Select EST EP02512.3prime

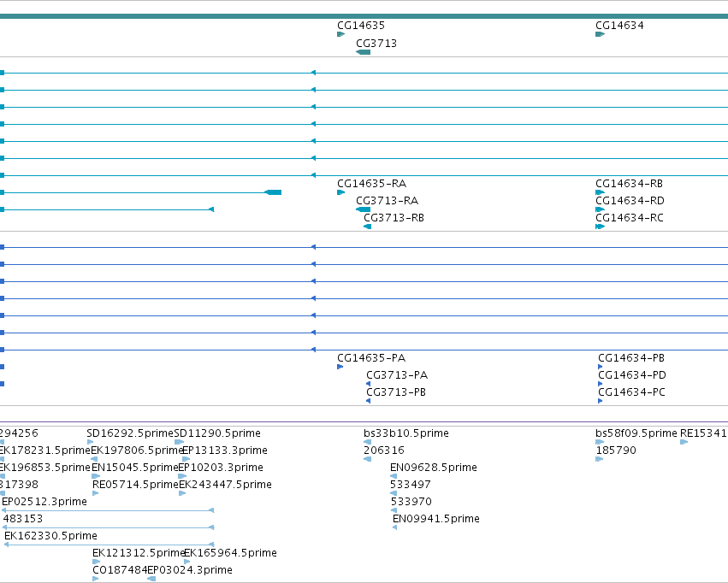click(44, 502)
